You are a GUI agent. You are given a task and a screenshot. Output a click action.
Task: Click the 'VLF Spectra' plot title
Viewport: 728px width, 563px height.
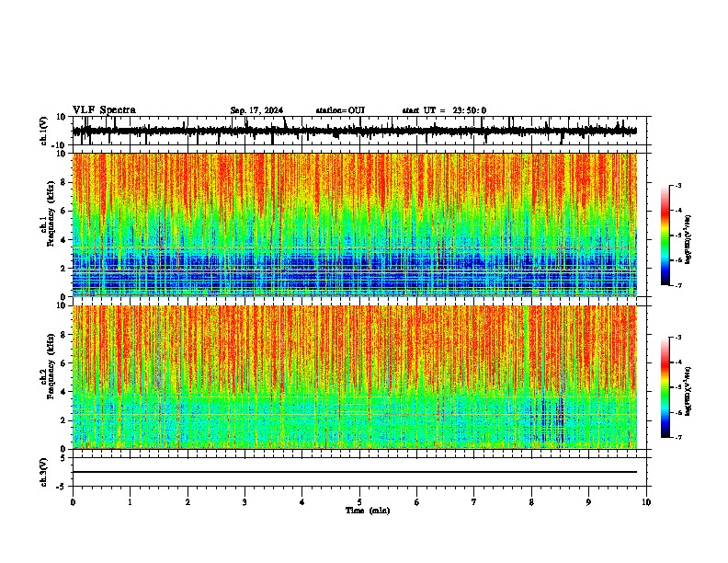tap(104, 110)
